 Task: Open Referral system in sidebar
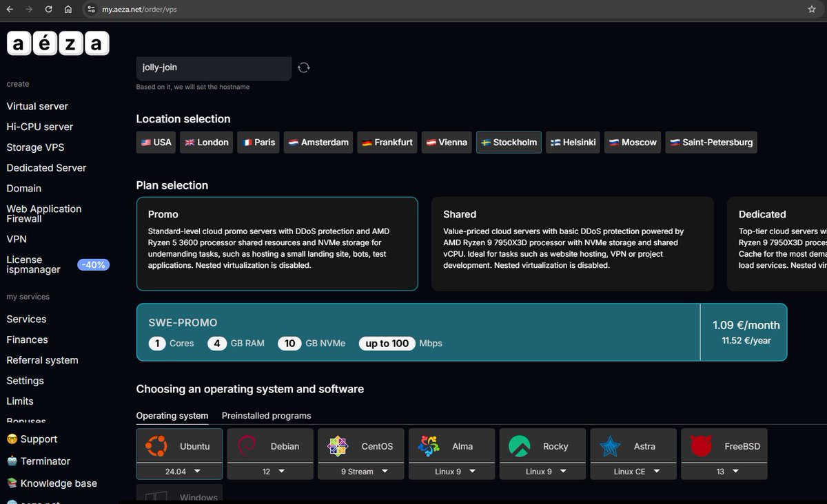point(42,360)
